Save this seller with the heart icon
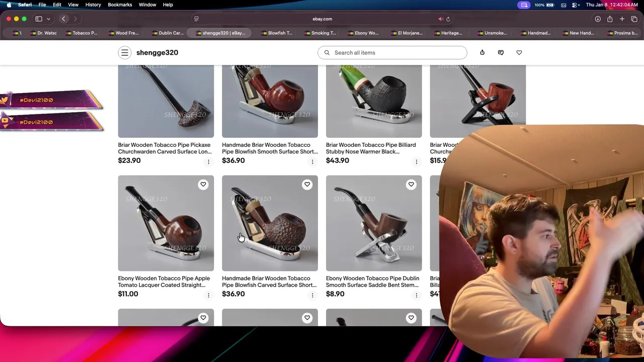644x362 pixels. tap(519, 52)
